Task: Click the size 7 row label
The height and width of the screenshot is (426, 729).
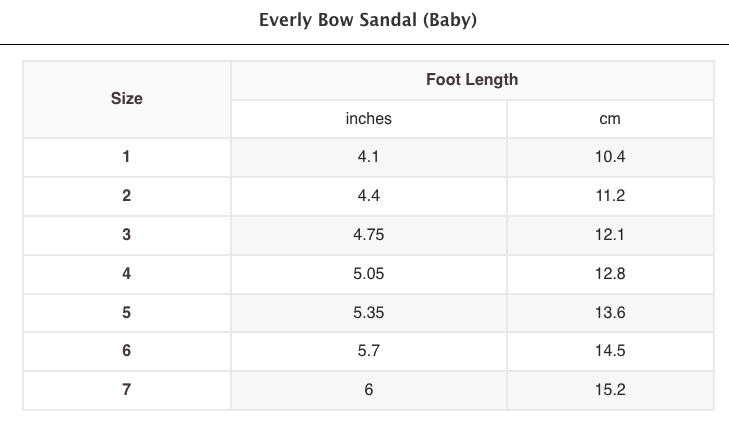Action: coord(126,390)
